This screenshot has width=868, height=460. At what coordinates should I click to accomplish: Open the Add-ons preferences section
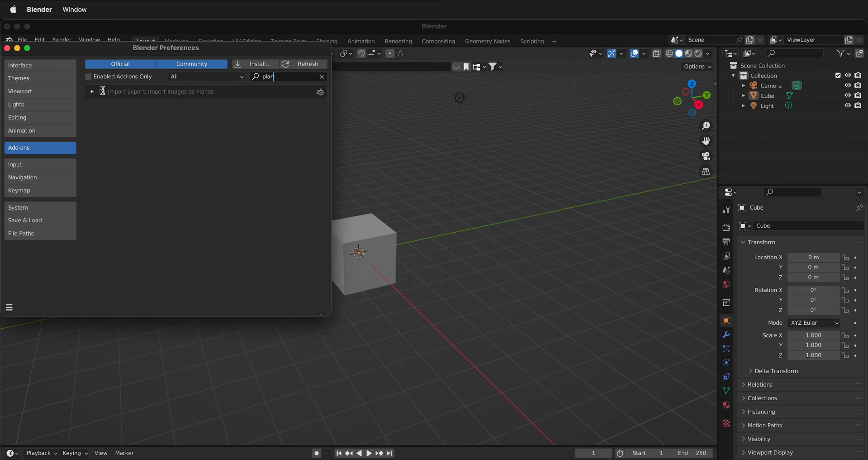tap(40, 148)
